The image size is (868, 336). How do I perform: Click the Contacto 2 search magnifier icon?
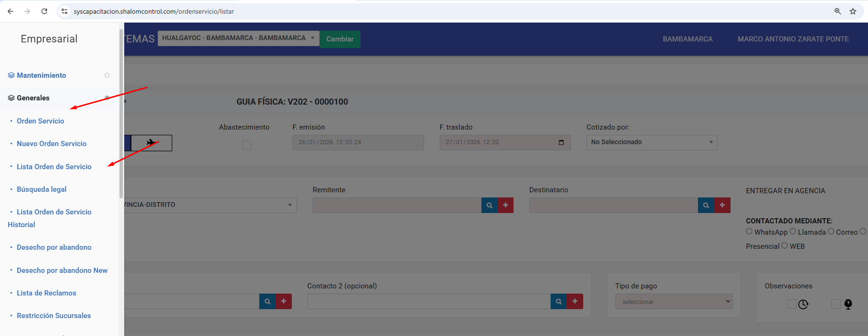coord(559,302)
